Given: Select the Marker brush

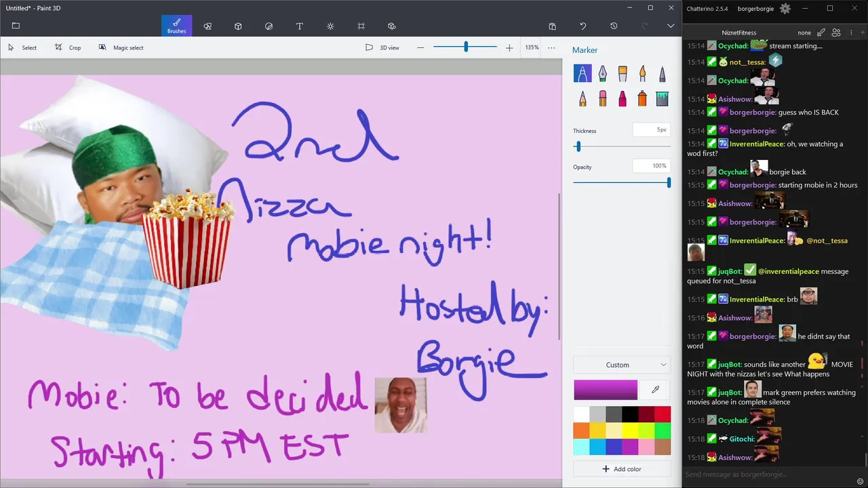Looking at the screenshot, I should 583,73.
